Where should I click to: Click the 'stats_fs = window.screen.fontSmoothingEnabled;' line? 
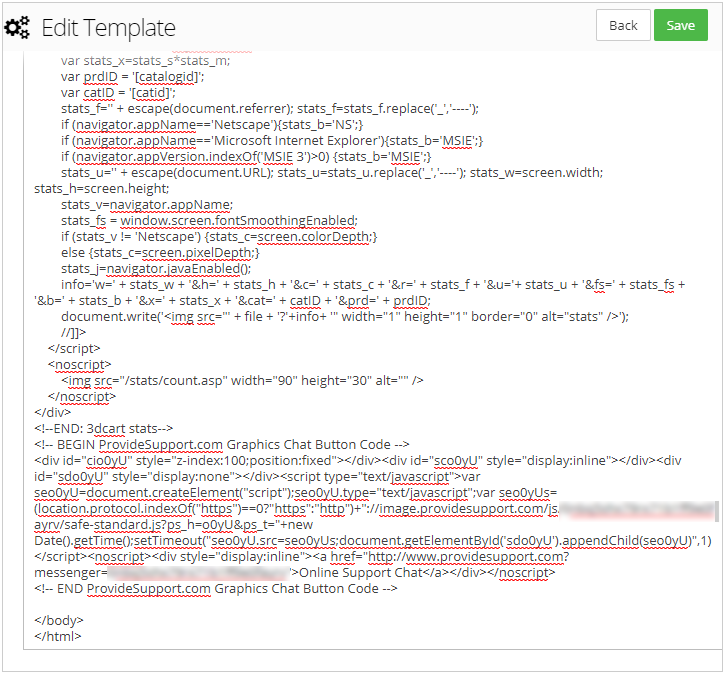coord(209,221)
